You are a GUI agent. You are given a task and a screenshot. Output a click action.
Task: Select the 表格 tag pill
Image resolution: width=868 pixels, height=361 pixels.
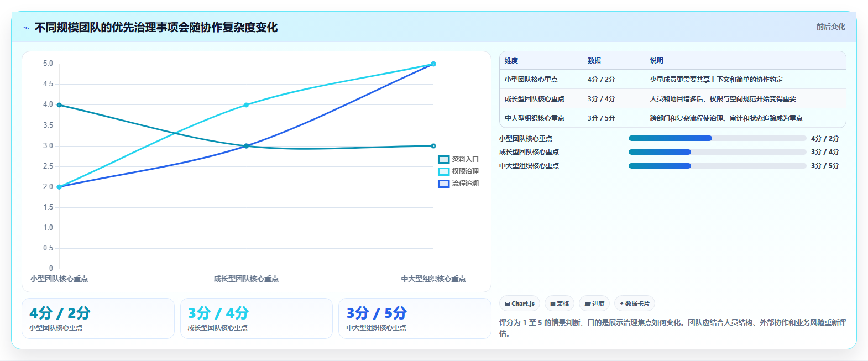(560, 304)
